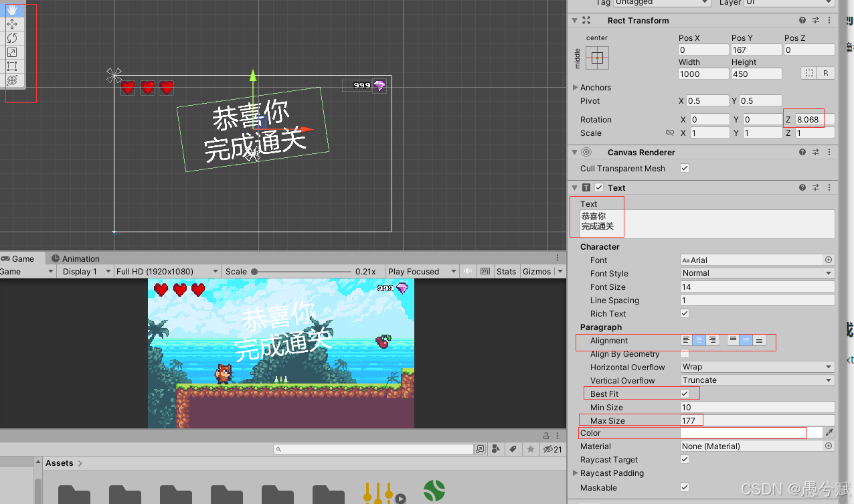
Task: Toggle Cull Transparent Mesh checkbox
Action: point(685,168)
